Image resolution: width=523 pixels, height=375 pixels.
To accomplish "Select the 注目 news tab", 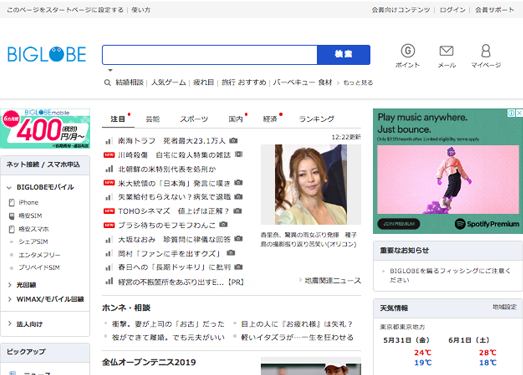I will 118,119.
